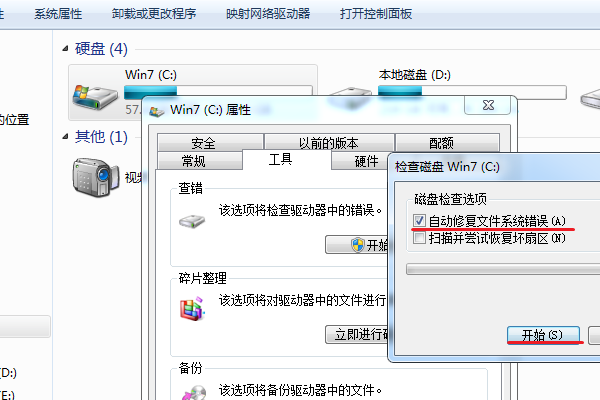This screenshot has height=400, width=600.
Task: Click 卸载或更改程序 in the toolbar
Action: (154, 14)
